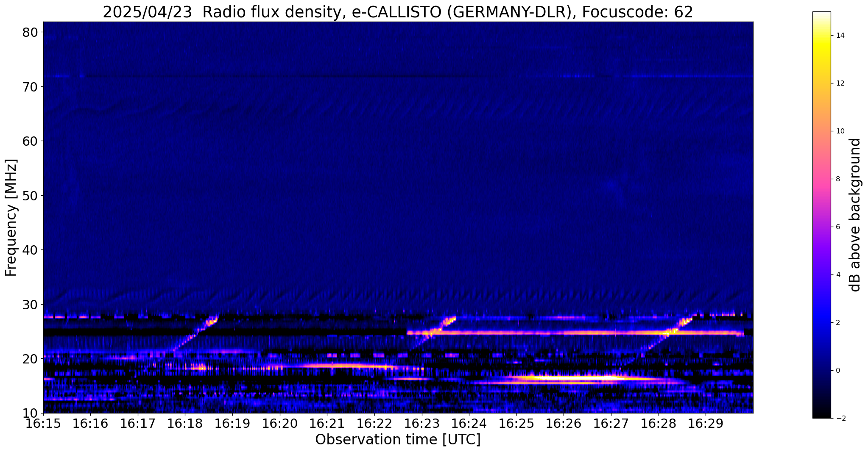Viewport: 868px width, 452px height.
Task: Click the horizontal emission band at 25 MHz
Action: pos(575,333)
